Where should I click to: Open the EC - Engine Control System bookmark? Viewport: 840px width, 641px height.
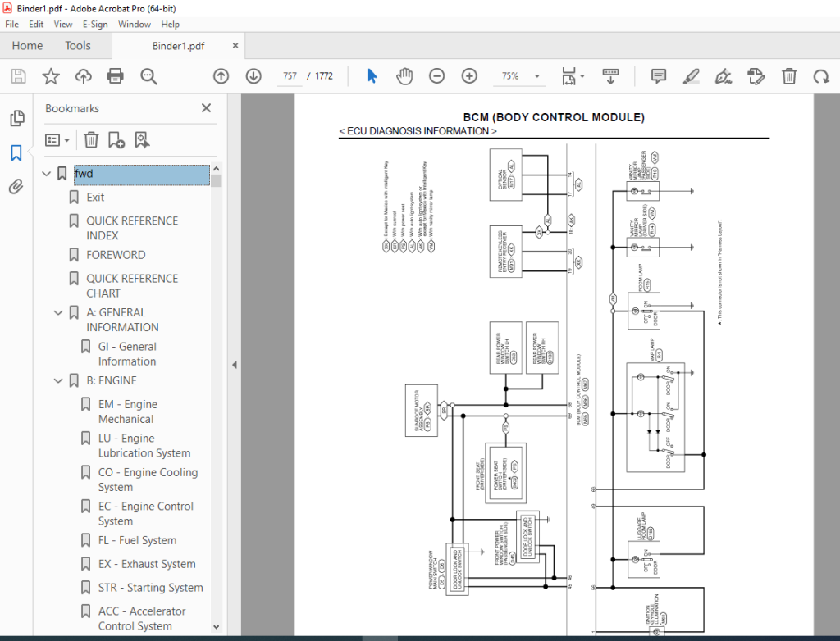[145, 514]
